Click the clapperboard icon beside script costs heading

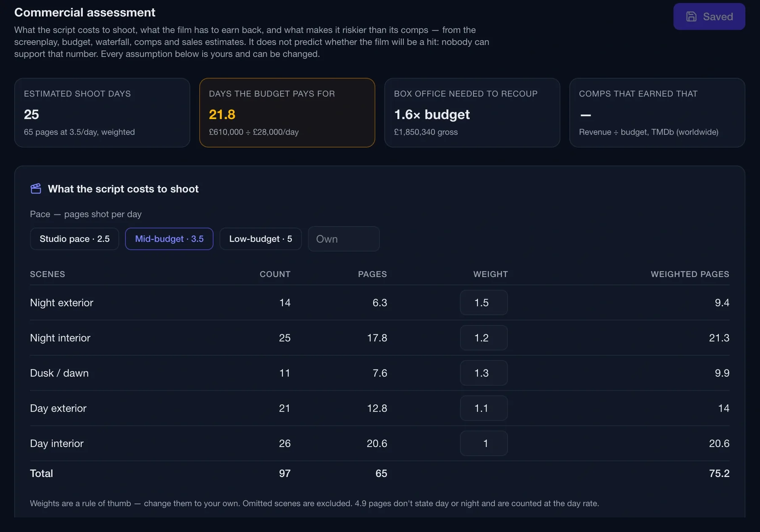36,188
